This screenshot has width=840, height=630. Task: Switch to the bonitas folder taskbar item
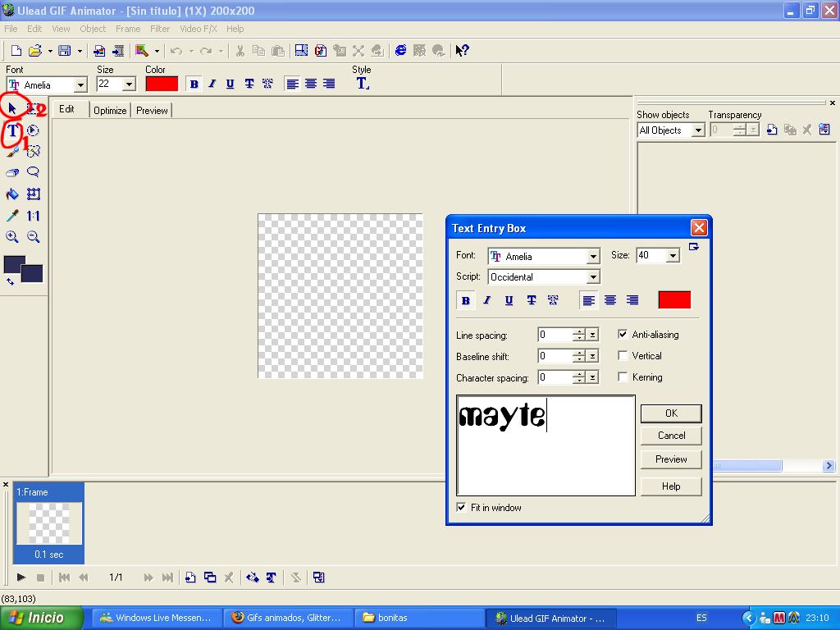click(x=419, y=618)
